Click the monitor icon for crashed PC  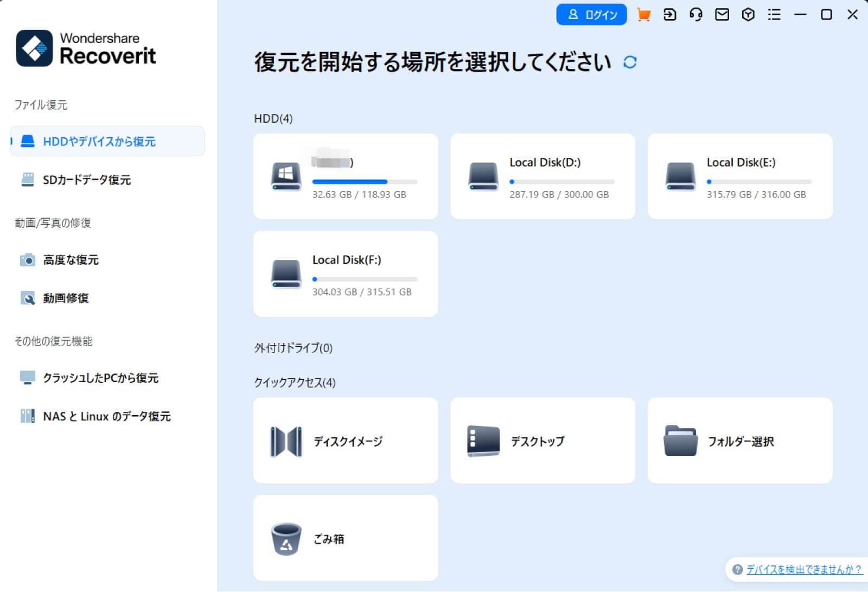coord(28,378)
